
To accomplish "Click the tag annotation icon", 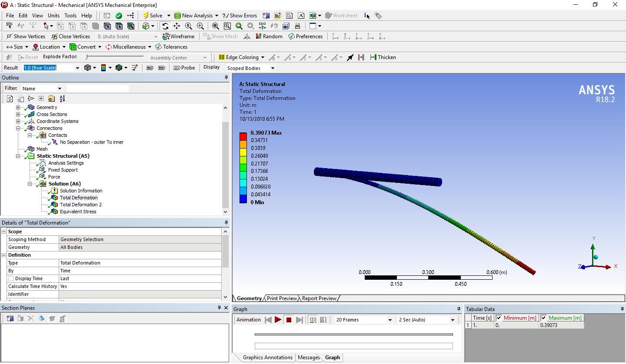I will (378, 16).
